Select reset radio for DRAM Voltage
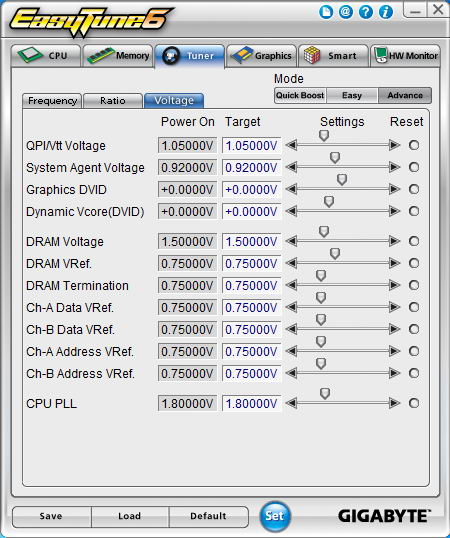The image size is (450, 538). click(414, 241)
